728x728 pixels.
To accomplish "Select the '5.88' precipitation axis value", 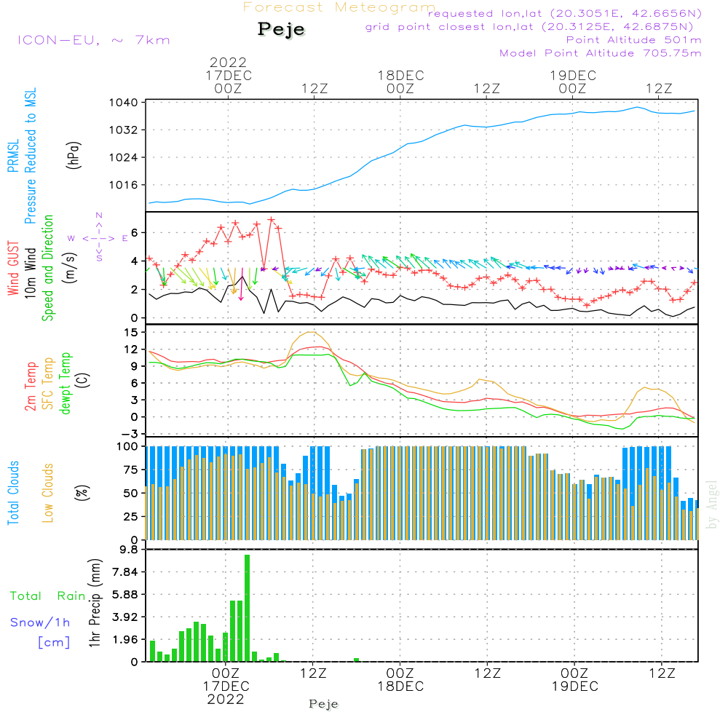I will point(125,595).
